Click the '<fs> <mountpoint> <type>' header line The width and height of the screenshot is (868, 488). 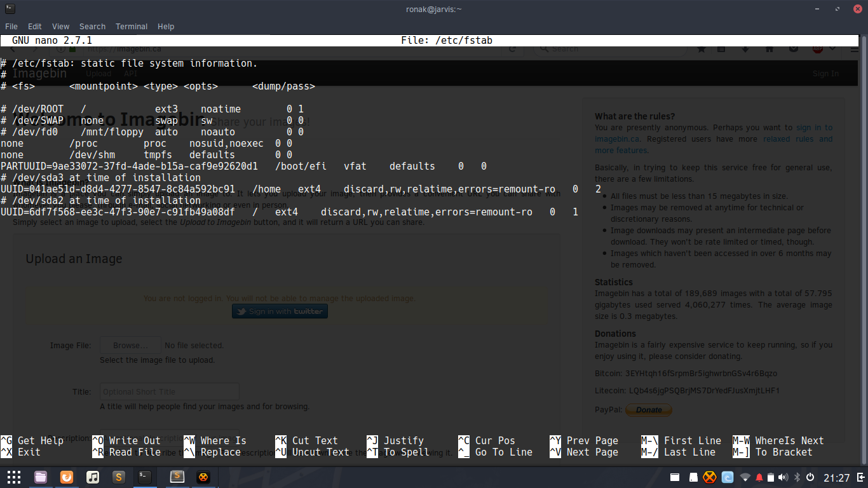coord(158,86)
